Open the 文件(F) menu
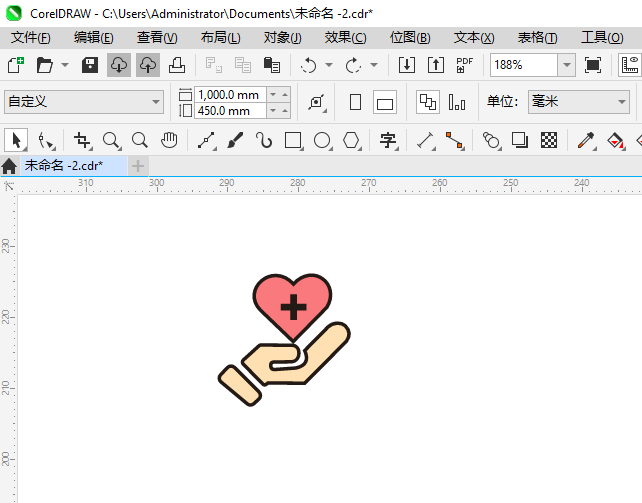 31,38
